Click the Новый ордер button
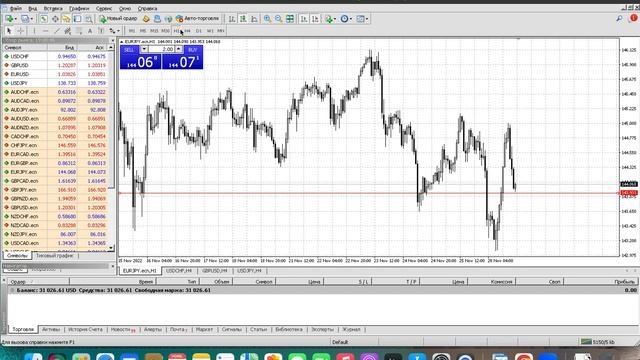 pos(118,19)
